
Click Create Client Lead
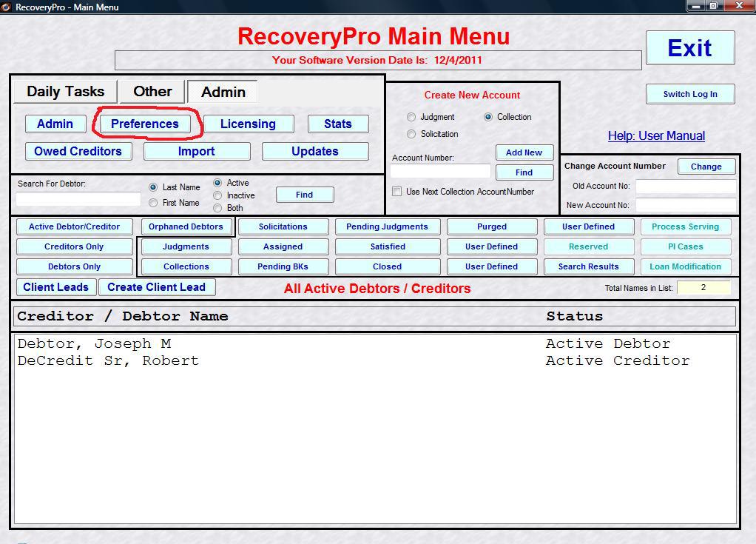point(157,287)
